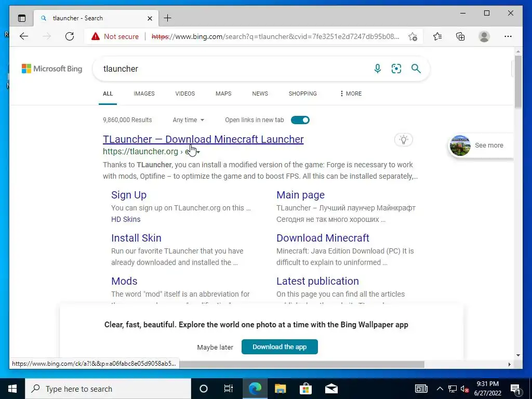Viewport: 532px width, 399px height.
Task: Open the Not secure warning icon
Action: click(96, 36)
